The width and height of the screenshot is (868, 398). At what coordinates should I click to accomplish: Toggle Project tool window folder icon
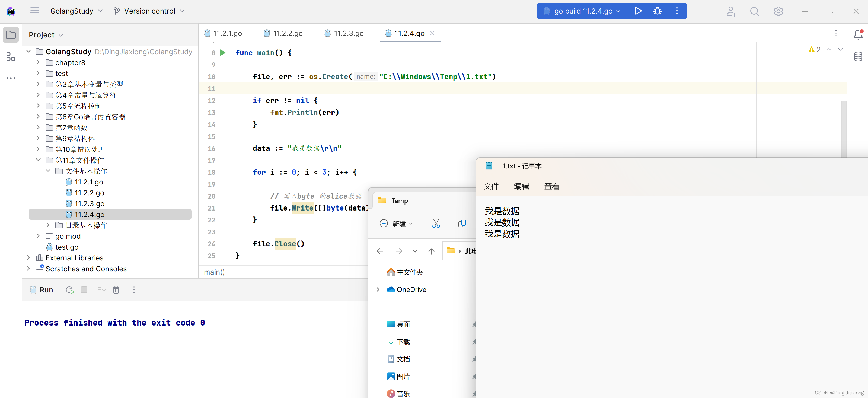coord(11,35)
